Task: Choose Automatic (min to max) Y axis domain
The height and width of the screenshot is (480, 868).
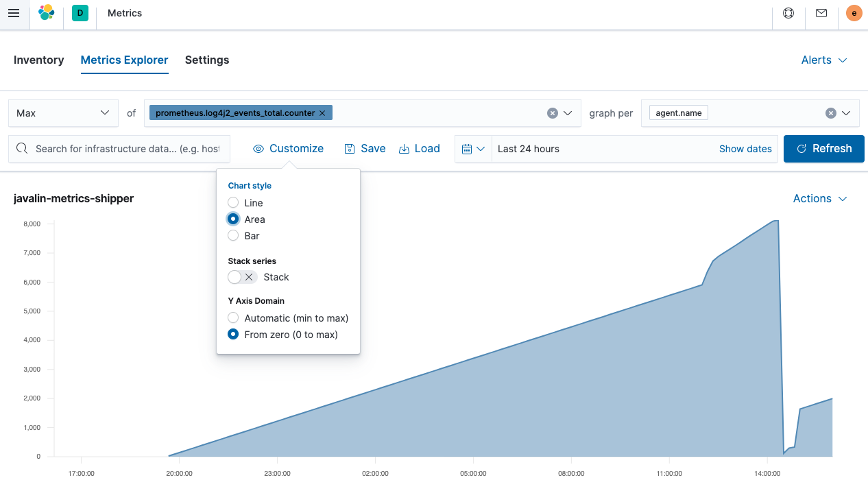Action: tap(232, 317)
